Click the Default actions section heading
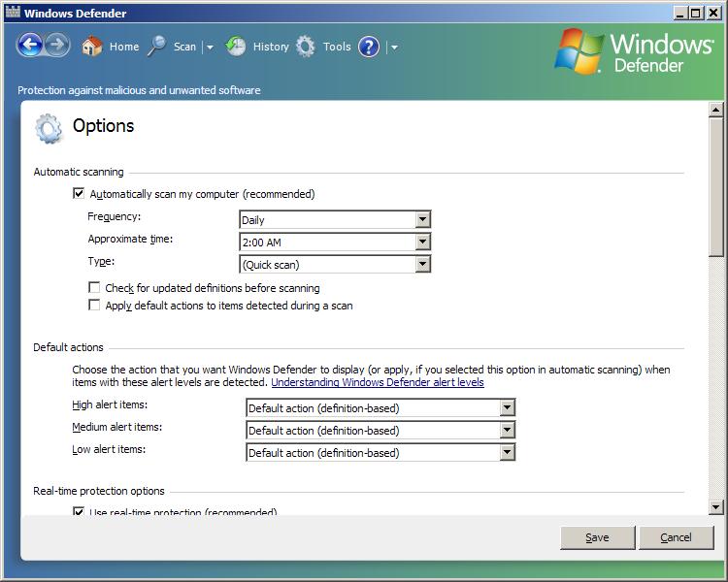728x582 pixels. point(68,347)
